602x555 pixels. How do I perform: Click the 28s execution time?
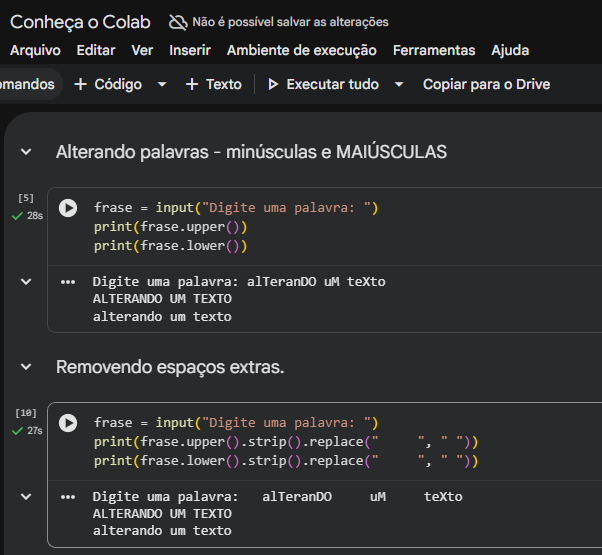[35, 216]
